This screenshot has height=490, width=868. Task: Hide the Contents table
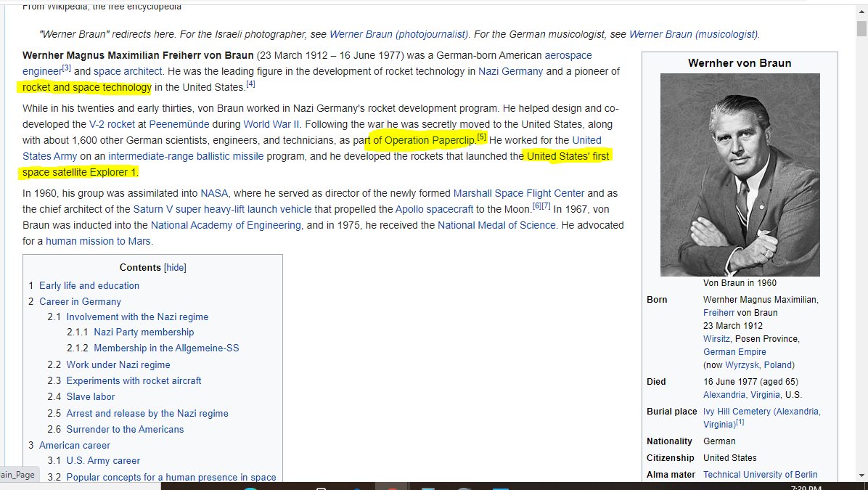(x=175, y=268)
